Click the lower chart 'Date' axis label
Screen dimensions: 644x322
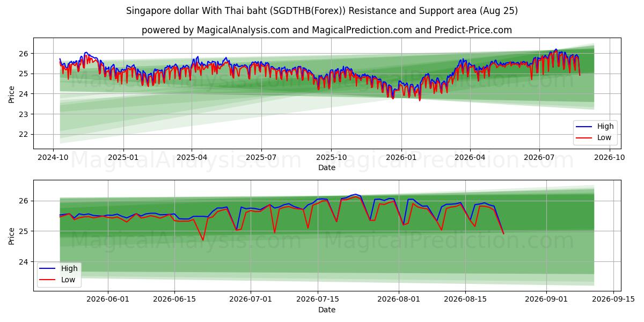pos(327,310)
